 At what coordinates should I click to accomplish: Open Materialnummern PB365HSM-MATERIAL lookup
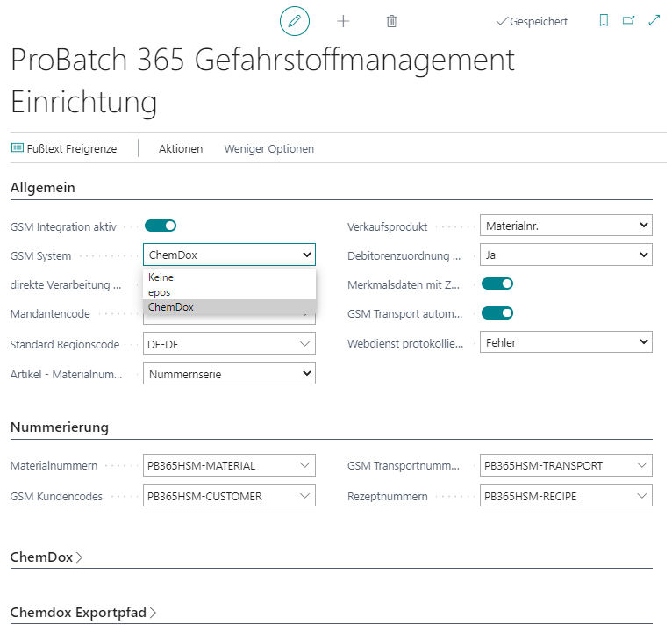tap(304, 465)
